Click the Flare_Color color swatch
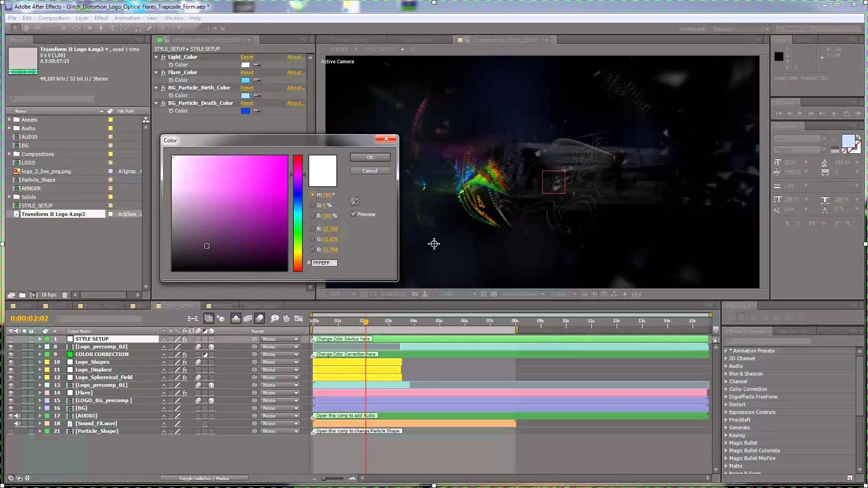 [x=245, y=80]
